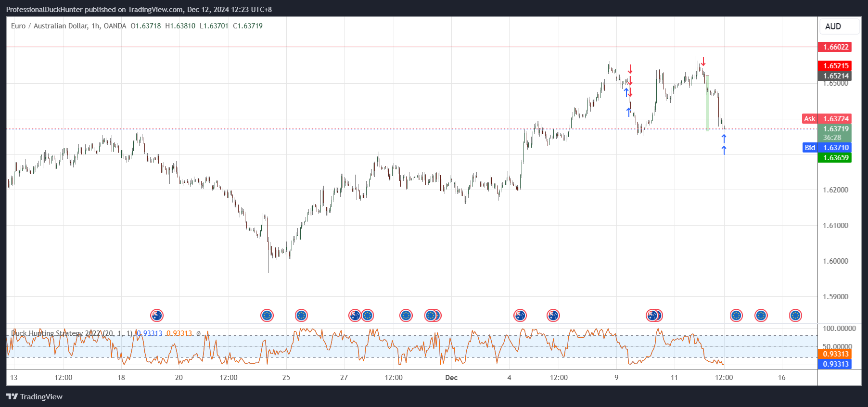Click the 1.59000 price axis label
The width and height of the screenshot is (868, 407).
pos(836,297)
